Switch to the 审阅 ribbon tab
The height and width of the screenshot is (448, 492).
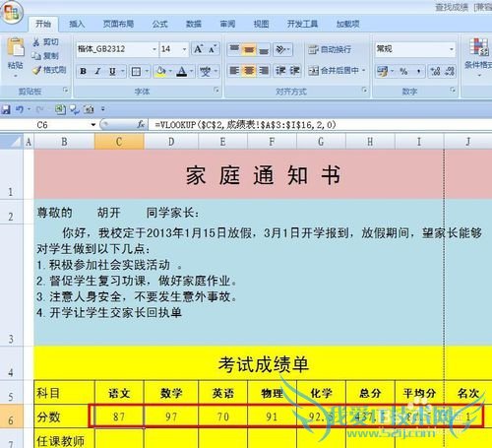[x=227, y=24]
